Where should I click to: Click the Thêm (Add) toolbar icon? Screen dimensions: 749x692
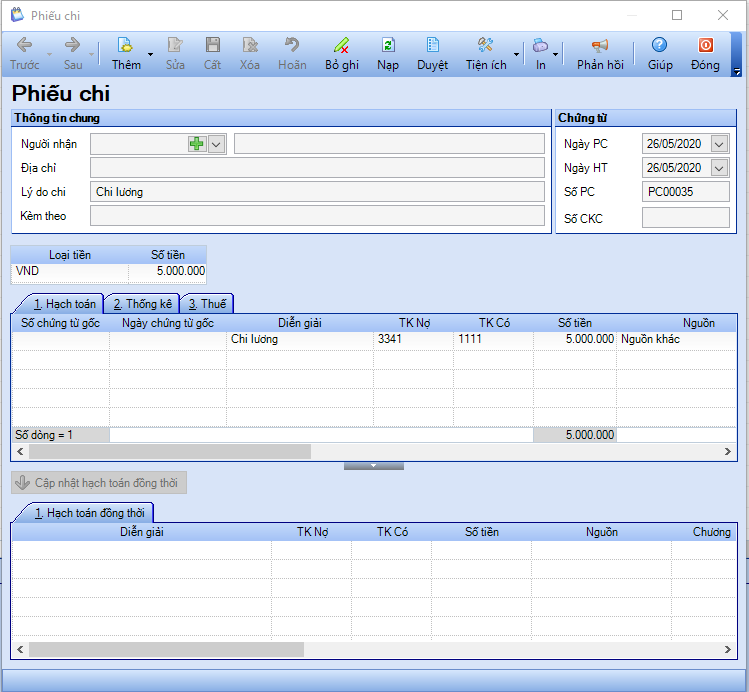click(x=126, y=46)
